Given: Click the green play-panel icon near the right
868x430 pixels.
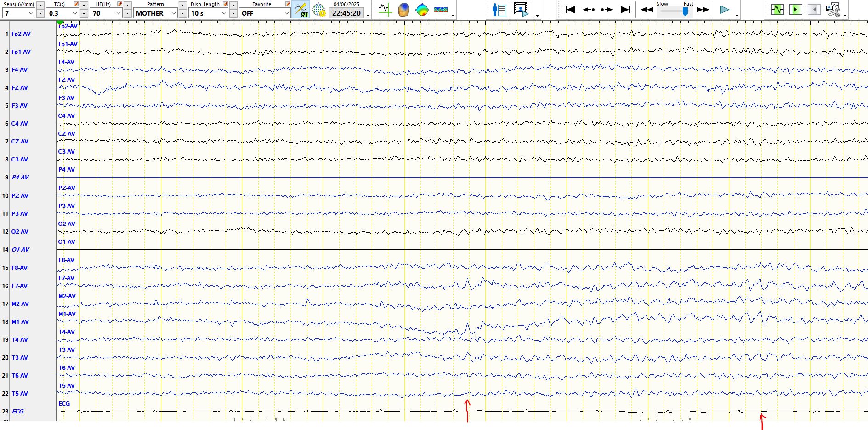Looking at the screenshot, I should pos(796,9).
